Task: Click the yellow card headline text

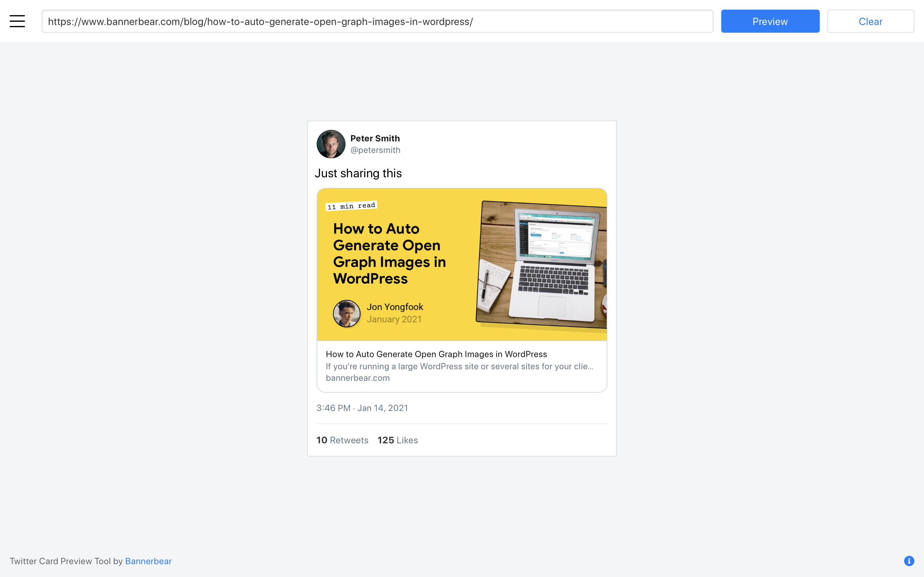Action: tap(389, 253)
